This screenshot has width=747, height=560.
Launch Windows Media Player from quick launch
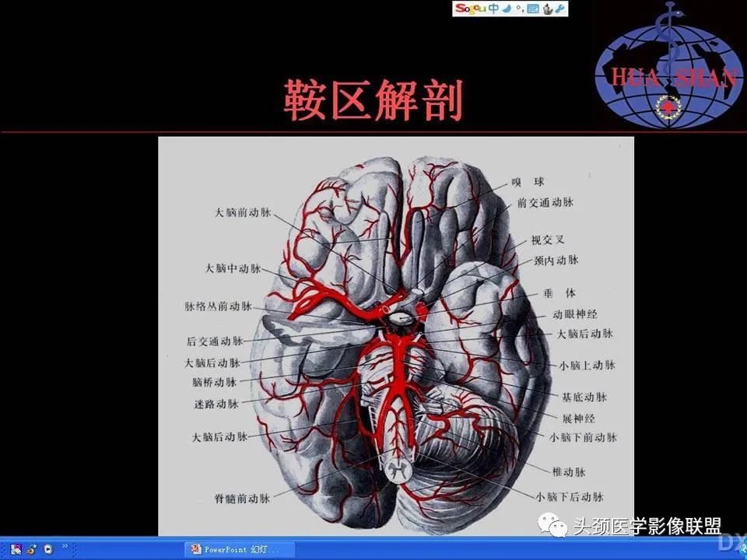pyautogui.click(x=48, y=550)
